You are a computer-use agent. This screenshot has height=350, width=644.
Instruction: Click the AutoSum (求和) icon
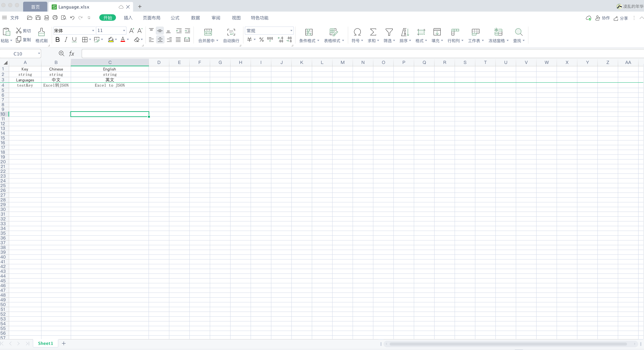(373, 32)
